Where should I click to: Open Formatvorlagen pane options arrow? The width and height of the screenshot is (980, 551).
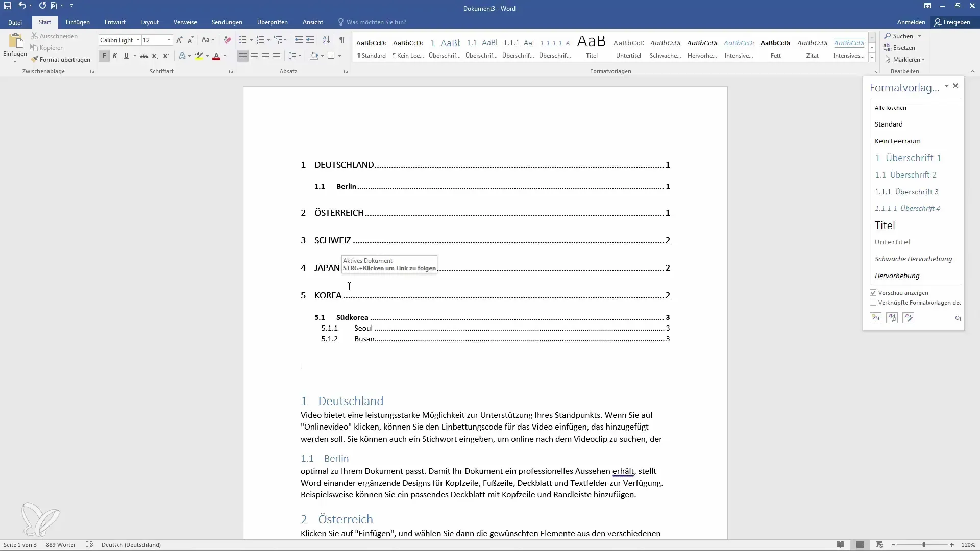[x=946, y=86]
